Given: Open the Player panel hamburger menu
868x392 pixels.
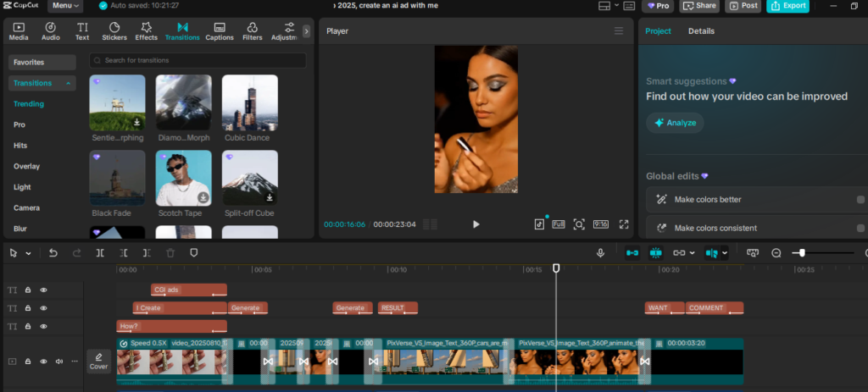Looking at the screenshot, I should coord(618,31).
